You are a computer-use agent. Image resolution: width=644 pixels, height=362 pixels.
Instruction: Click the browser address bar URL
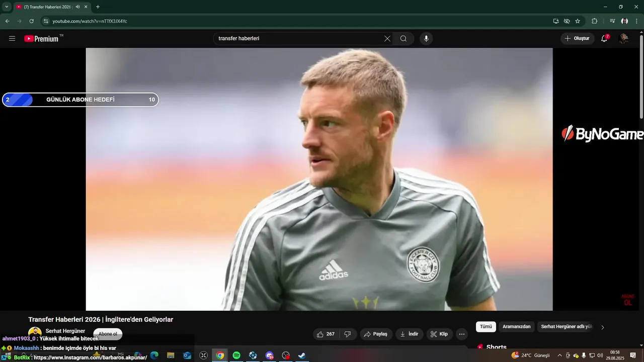click(90, 21)
